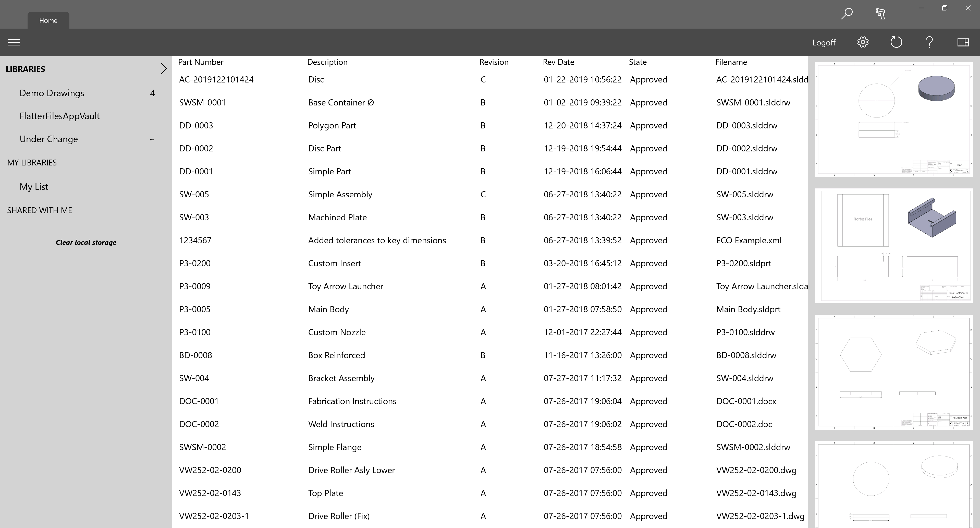This screenshot has width=980, height=528.
Task: Click the Top Plate description
Action: [x=326, y=493]
